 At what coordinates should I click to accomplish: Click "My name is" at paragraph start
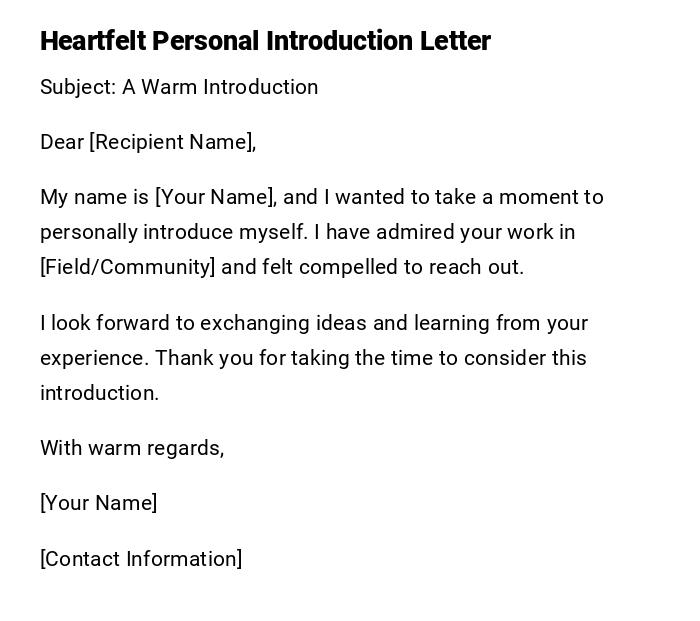click(94, 197)
